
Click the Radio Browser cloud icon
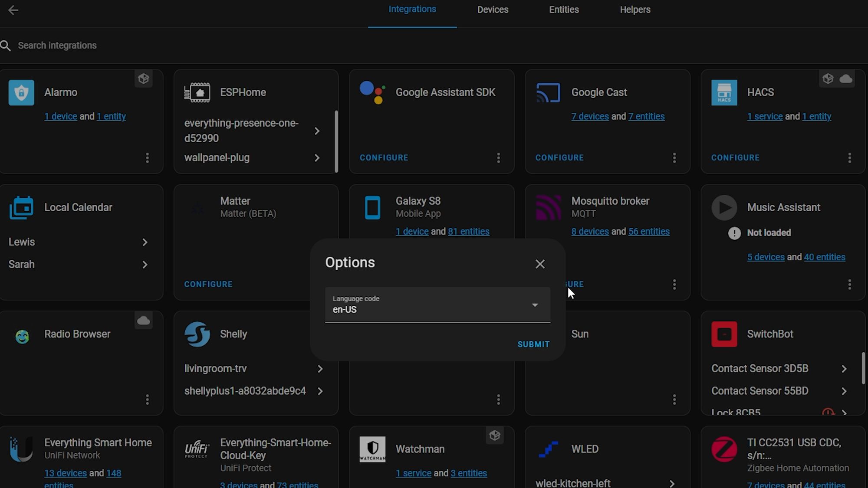(x=143, y=321)
